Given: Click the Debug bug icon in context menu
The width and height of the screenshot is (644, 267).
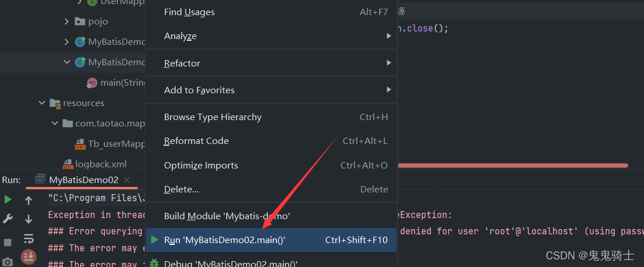Looking at the screenshot, I should [x=154, y=264].
